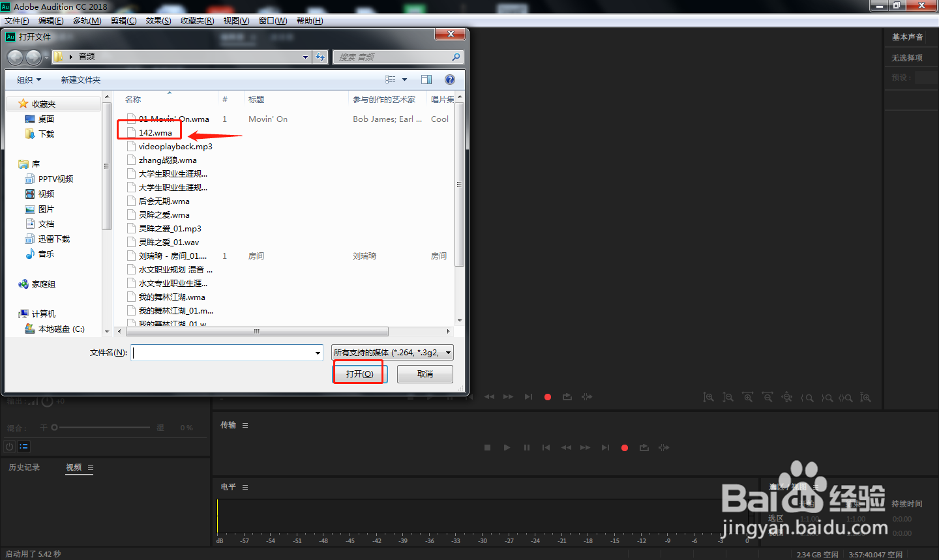Show the preview pane in the file dialog
The width and height of the screenshot is (939, 560).
(x=426, y=80)
